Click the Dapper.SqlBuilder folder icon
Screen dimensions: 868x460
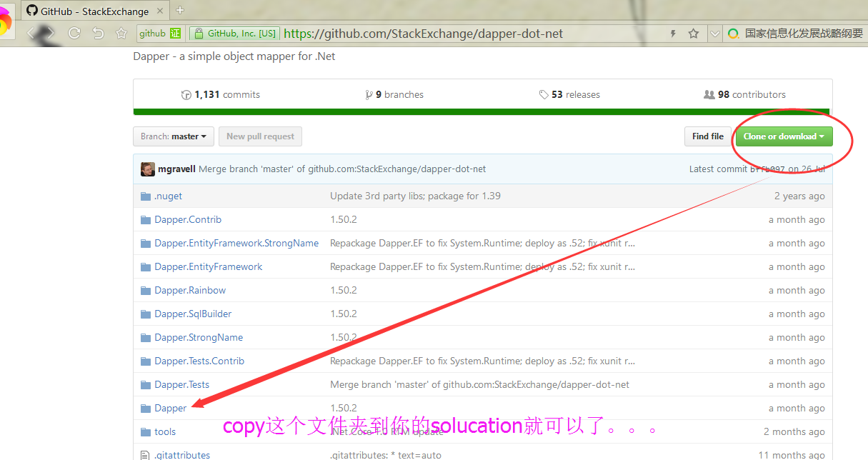click(x=146, y=314)
